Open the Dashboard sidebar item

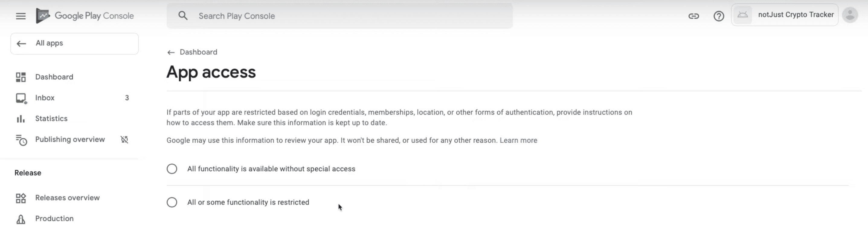(54, 77)
